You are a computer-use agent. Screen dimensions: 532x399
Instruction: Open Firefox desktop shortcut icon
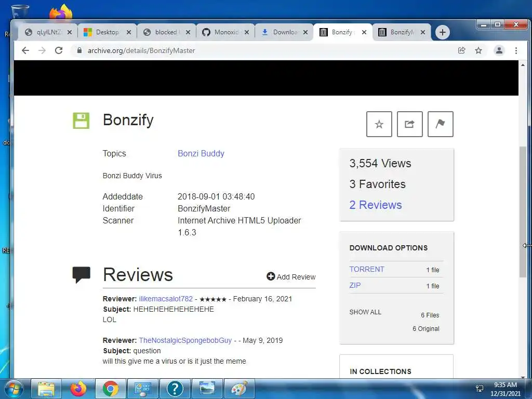coord(61,12)
